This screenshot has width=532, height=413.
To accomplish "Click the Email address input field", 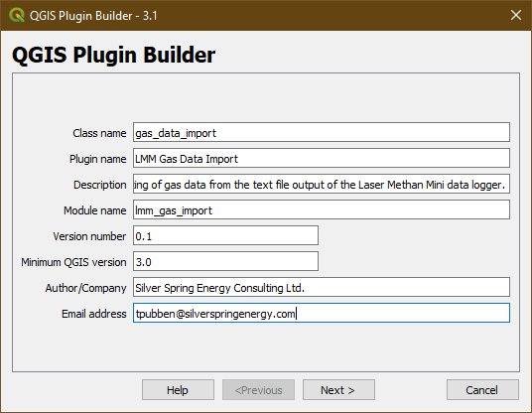I will click(x=322, y=313).
